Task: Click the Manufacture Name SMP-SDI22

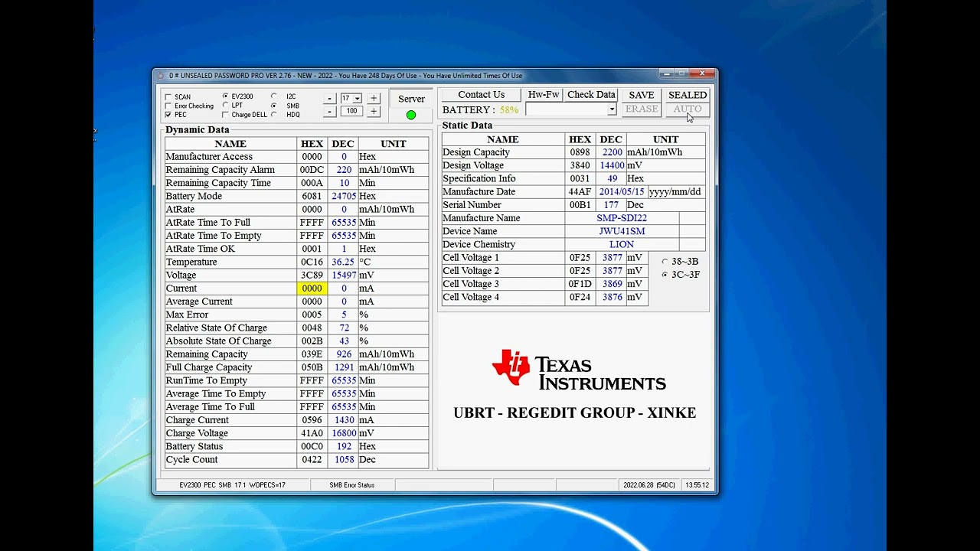Action: [x=622, y=218]
